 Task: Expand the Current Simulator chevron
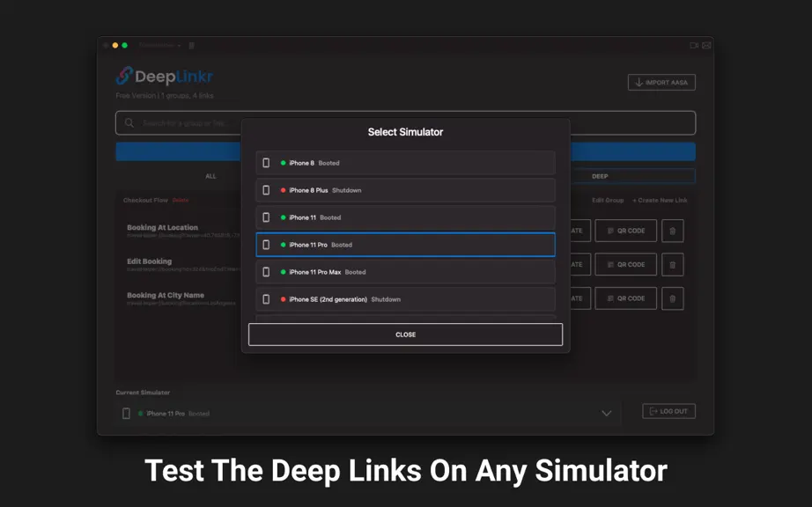point(607,414)
